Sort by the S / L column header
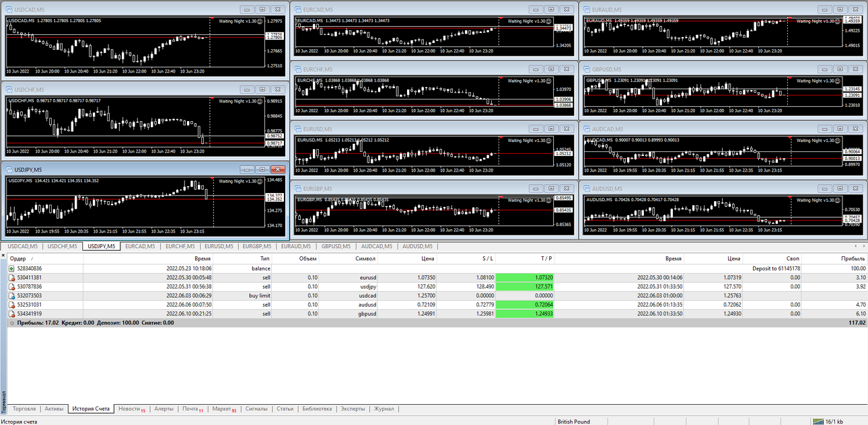 466,258
